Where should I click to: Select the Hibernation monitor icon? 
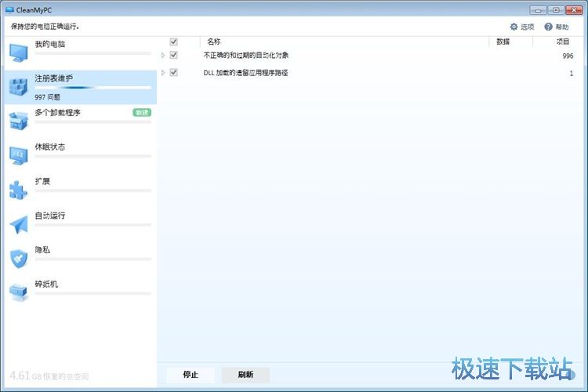click(18, 156)
